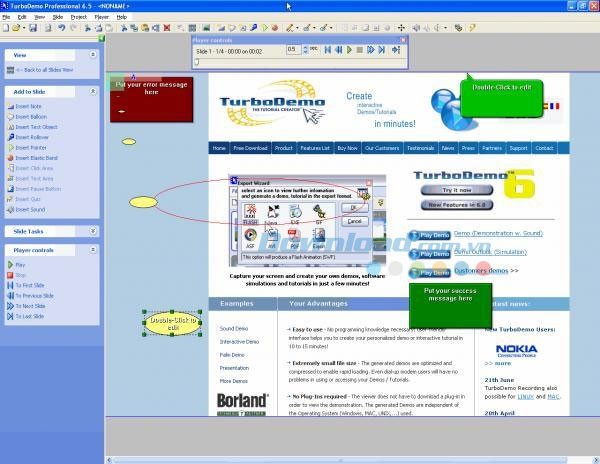Click Insert Rollover in sidebar
Screen dimensions: 600x464
coord(28,137)
